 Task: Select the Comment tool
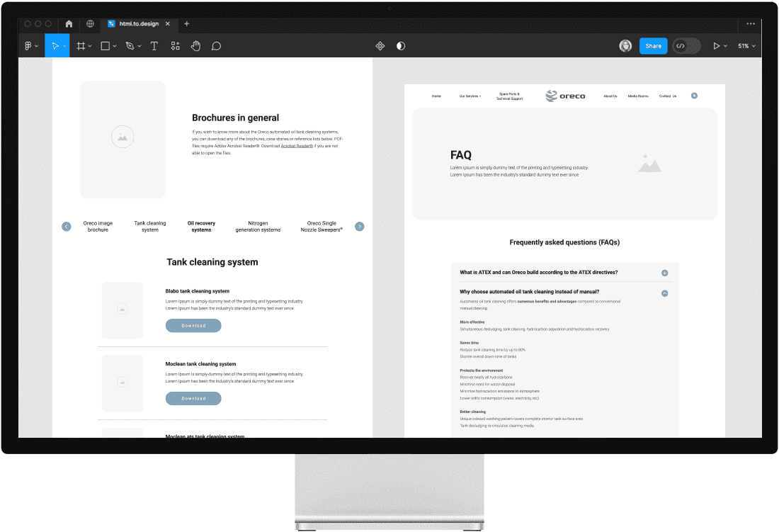[x=216, y=46]
